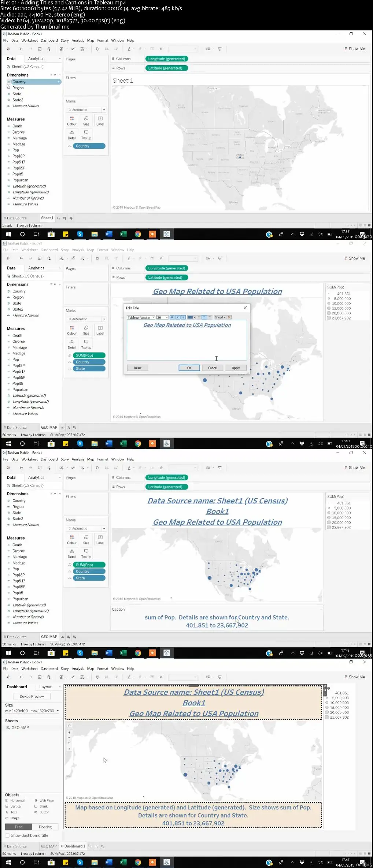
Task: Toggle bold in Edit Title dialog
Action: click(x=172, y=317)
